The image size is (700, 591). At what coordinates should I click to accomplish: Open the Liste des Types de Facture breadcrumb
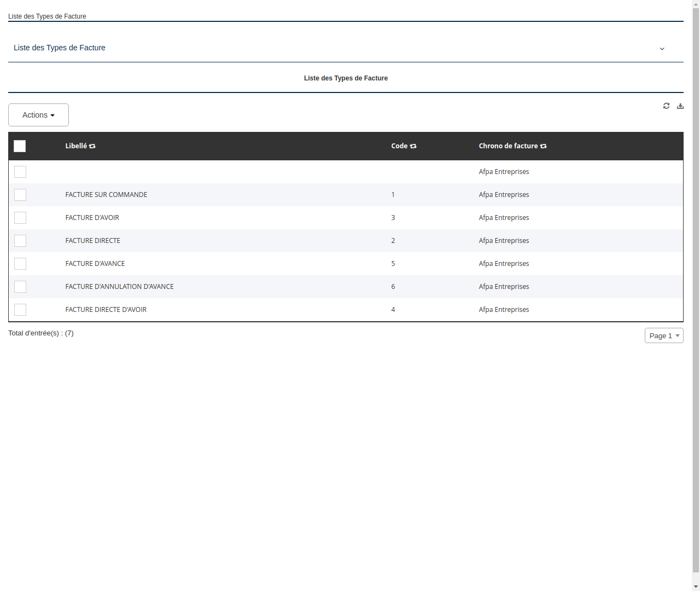[47, 16]
